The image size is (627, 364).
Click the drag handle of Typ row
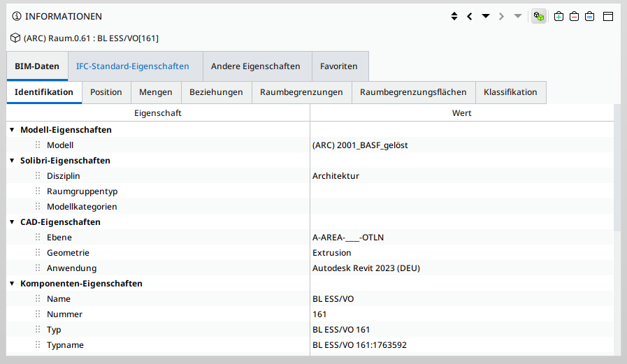point(38,329)
